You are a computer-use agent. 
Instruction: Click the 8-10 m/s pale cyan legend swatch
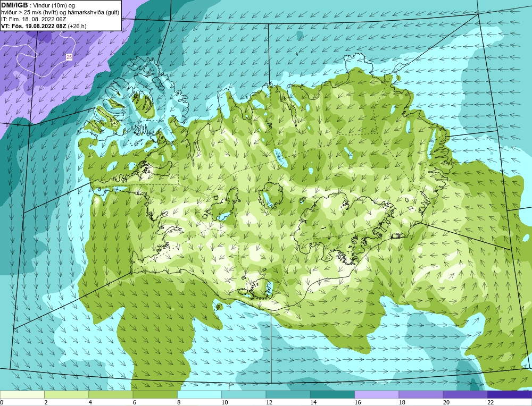(199, 395)
